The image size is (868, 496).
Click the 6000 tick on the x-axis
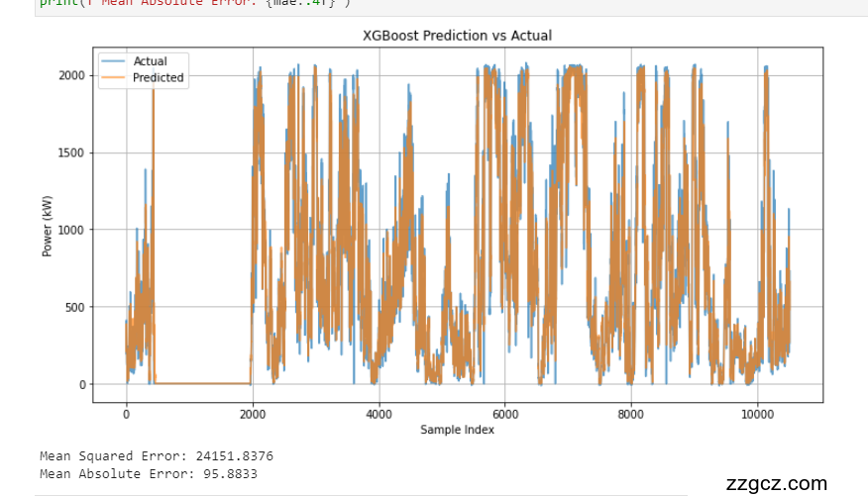[x=505, y=414]
